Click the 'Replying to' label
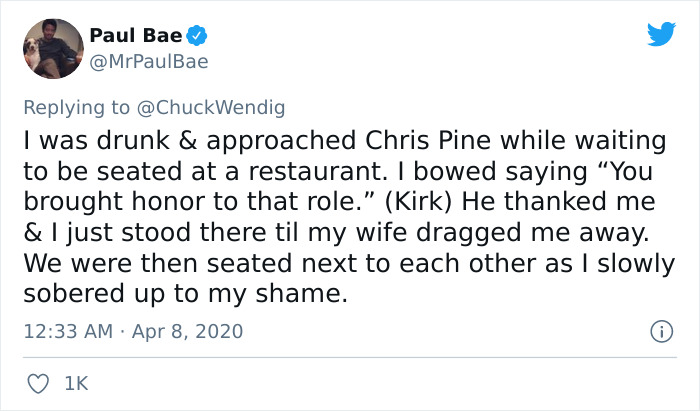 [76, 108]
